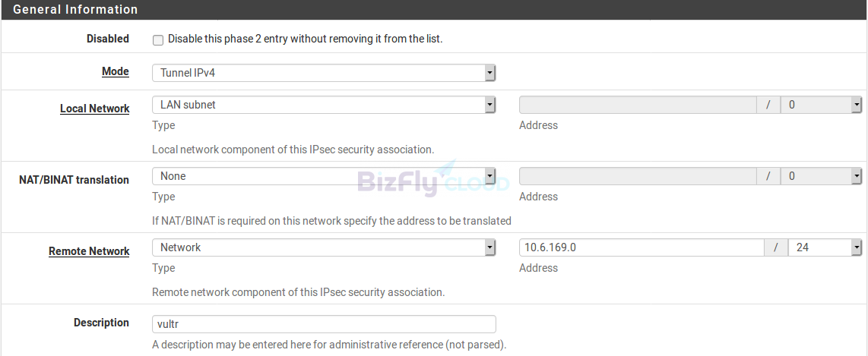Click the NAT/BINAT translation address field
This screenshot has height=356, width=868.
tap(638, 176)
